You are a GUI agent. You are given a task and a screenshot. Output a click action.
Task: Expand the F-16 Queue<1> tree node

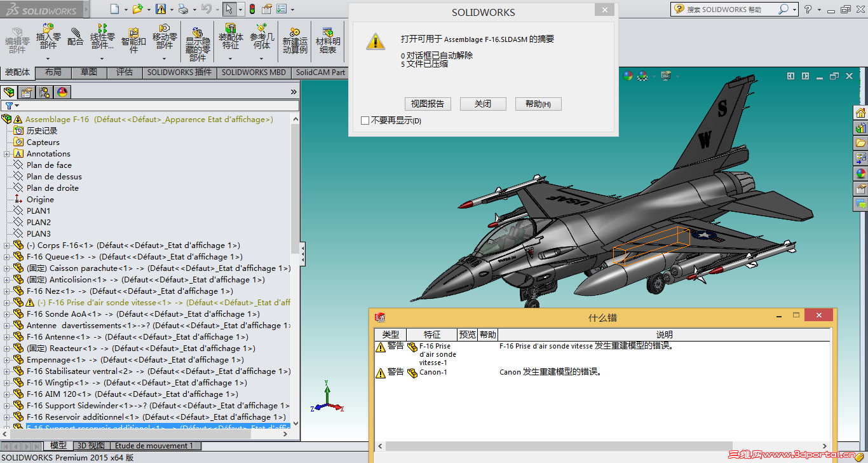click(x=6, y=257)
